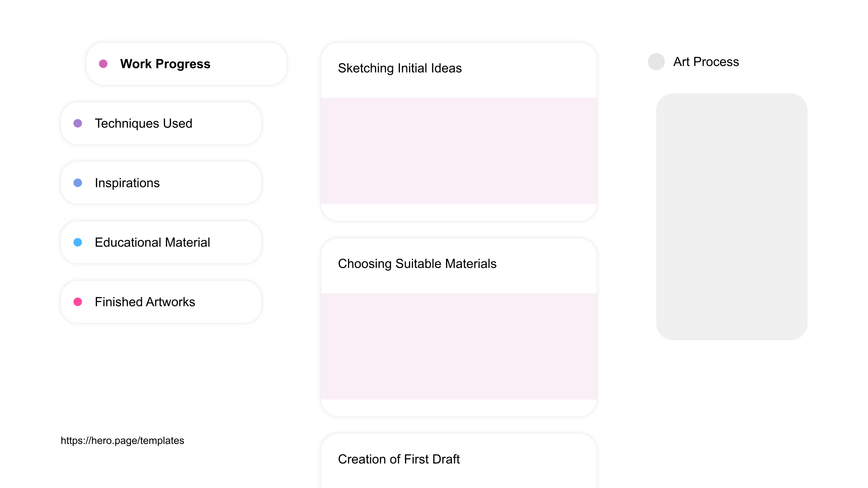Click the cyan dot beside Educational Material
Image resolution: width=868 pixels, height=488 pixels.
[x=78, y=242]
